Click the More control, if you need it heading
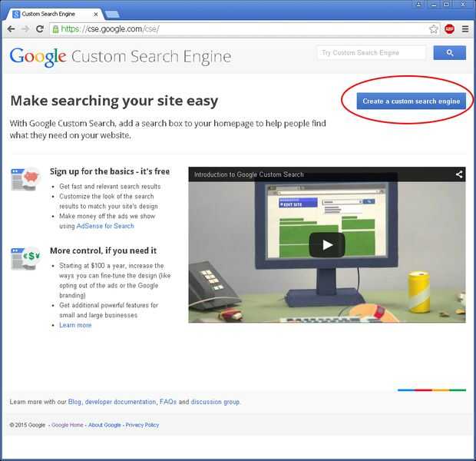 (x=103, y=250)
